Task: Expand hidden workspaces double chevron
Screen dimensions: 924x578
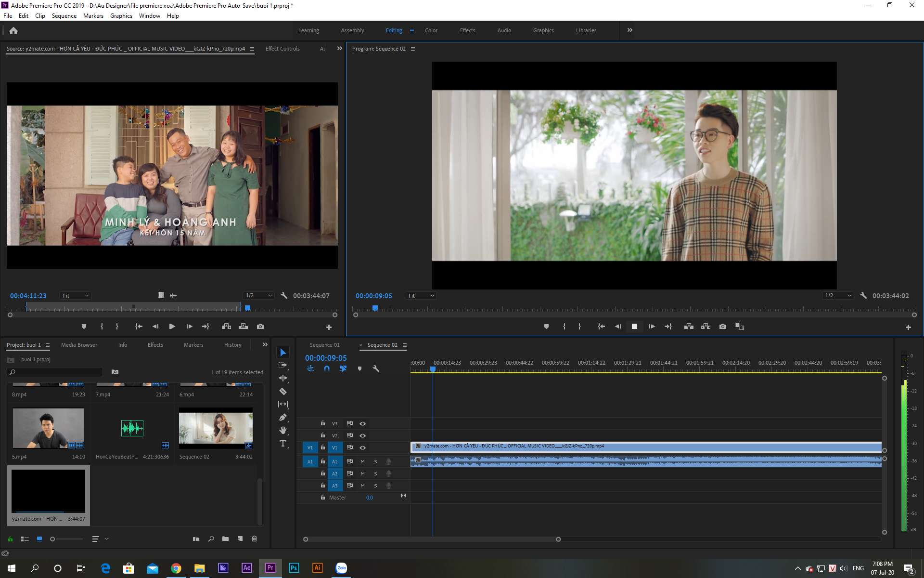Action: coord(630,30)
